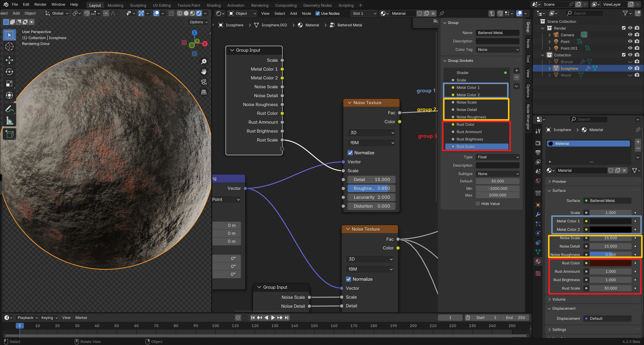Viewport: 644px width, 345px height.
Task: Expand the Bronze object in outliner
Action: 549,62
